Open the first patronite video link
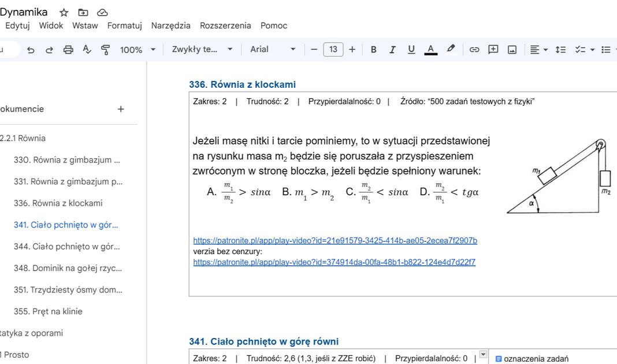 tap(335, 240)
